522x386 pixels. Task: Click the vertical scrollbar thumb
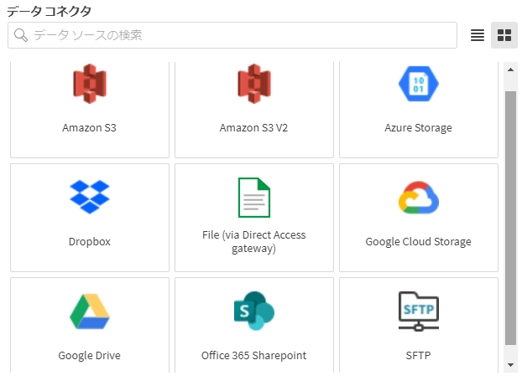[x=510, y=218]
